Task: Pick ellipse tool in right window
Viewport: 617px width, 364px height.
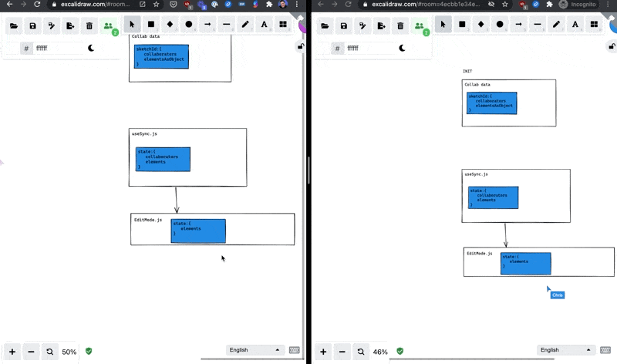Action: coord(500,25)
